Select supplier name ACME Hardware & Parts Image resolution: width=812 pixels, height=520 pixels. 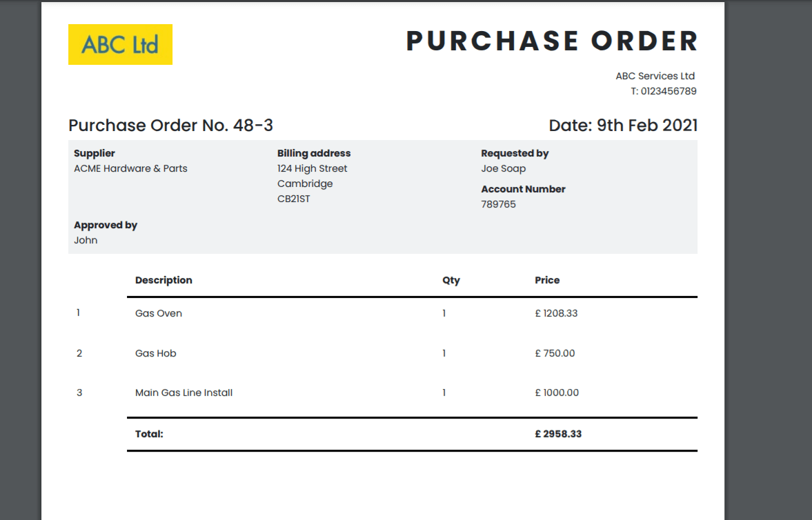130,168
